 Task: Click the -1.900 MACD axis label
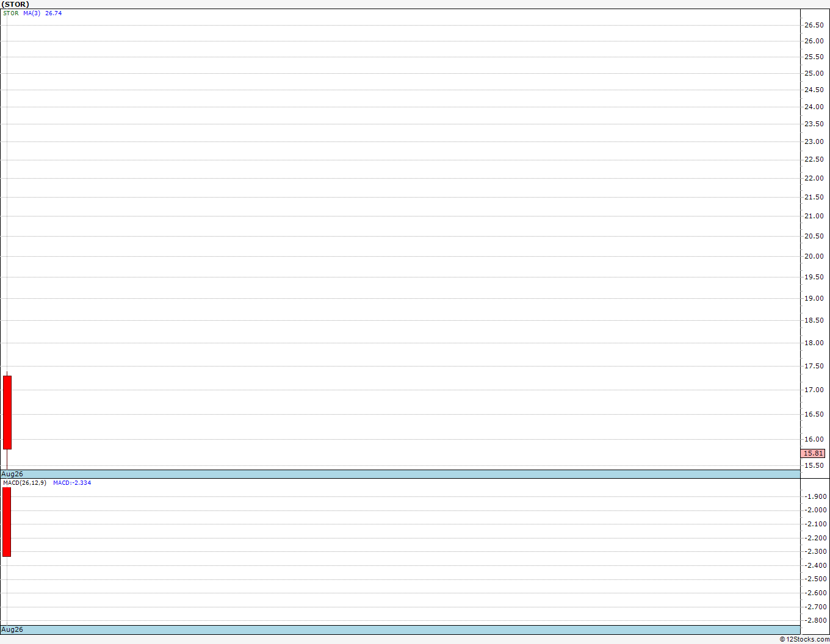click(x=815, y=496)
